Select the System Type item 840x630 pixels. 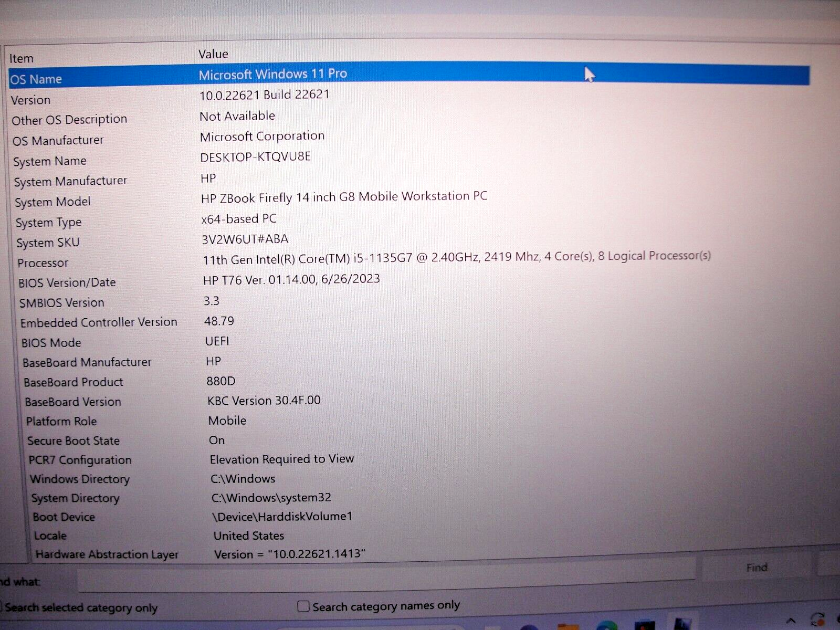tap(48, 223)
